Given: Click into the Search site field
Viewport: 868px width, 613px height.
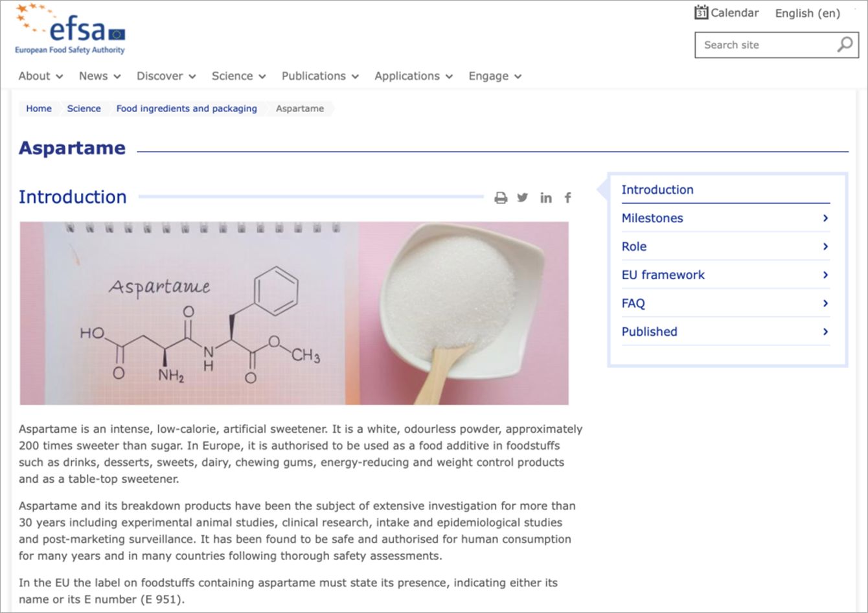Looking at the screenshot, I should coord(764,45).
